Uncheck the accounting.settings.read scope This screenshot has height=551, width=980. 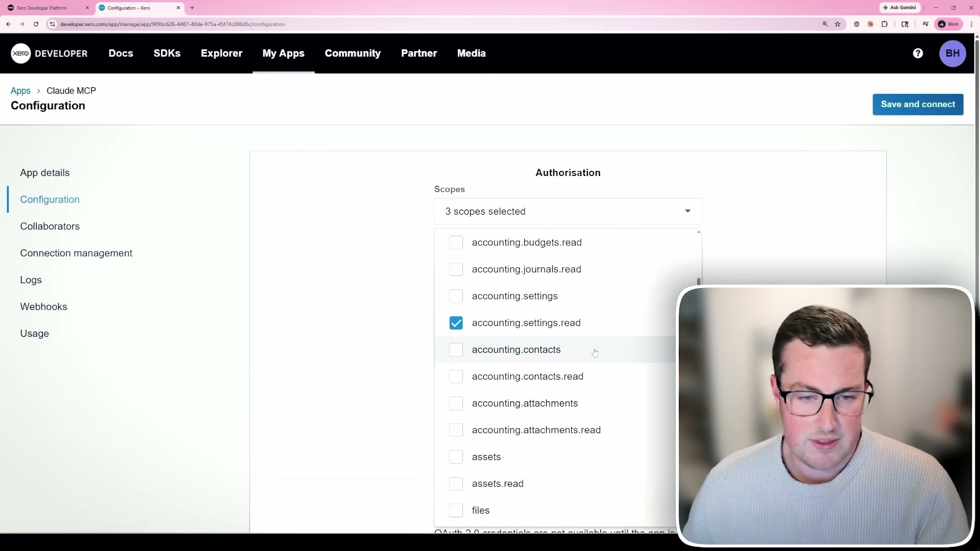(x=456, y=323)
